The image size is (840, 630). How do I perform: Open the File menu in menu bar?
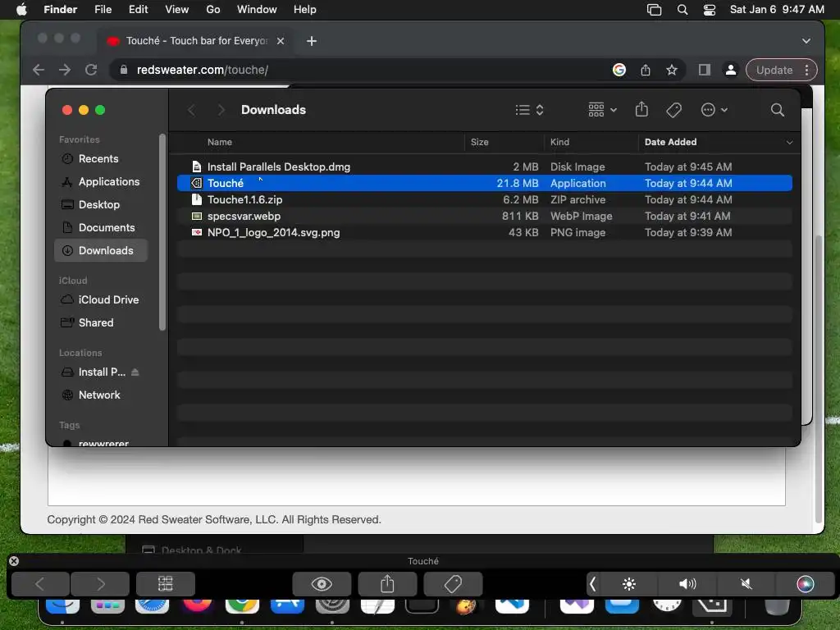click(x=103, y=10)
